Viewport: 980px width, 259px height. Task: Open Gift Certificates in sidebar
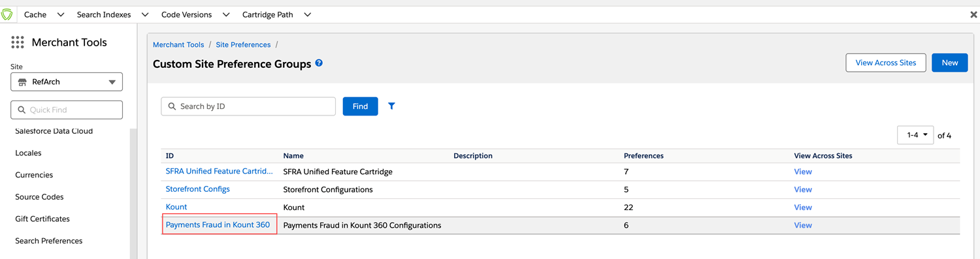coord(42,219)
